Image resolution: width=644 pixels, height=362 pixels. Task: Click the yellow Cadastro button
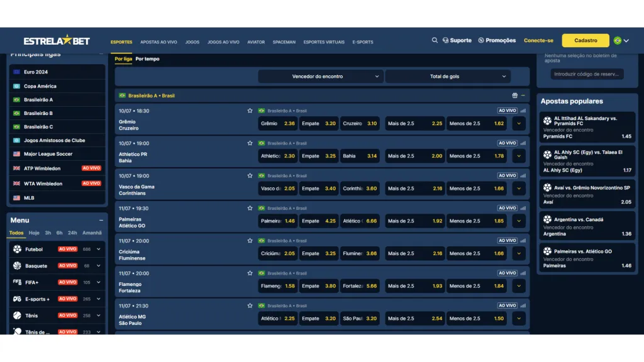tap(586, 40)
